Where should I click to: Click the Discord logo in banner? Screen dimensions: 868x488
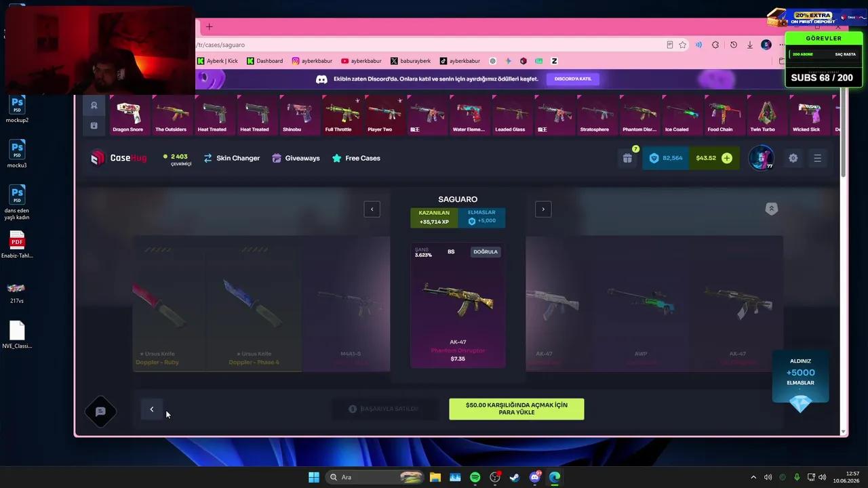321,79
